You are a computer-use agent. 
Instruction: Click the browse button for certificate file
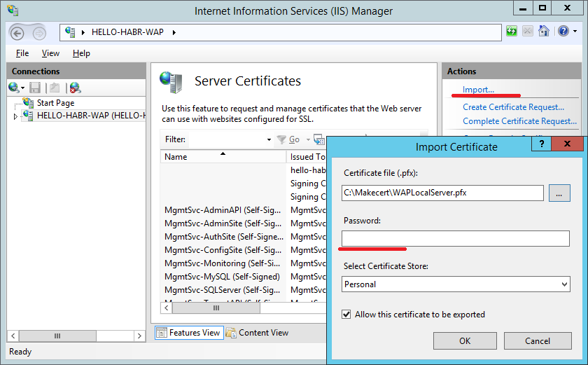559,193
